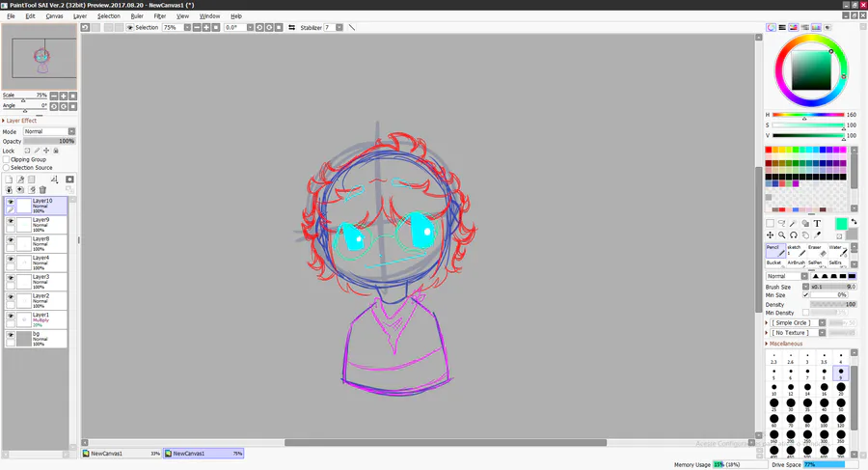Select the zoom magnifier tool
Screen dimensions: 868x470
[x=781, y=235]
